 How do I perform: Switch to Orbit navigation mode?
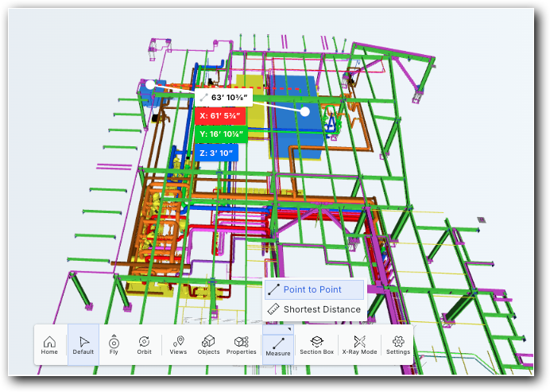tap(144, 345)
